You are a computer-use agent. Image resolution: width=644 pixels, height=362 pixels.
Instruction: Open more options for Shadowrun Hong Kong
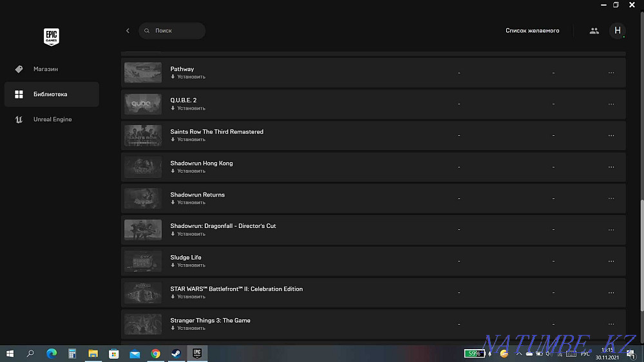point(611,167)
